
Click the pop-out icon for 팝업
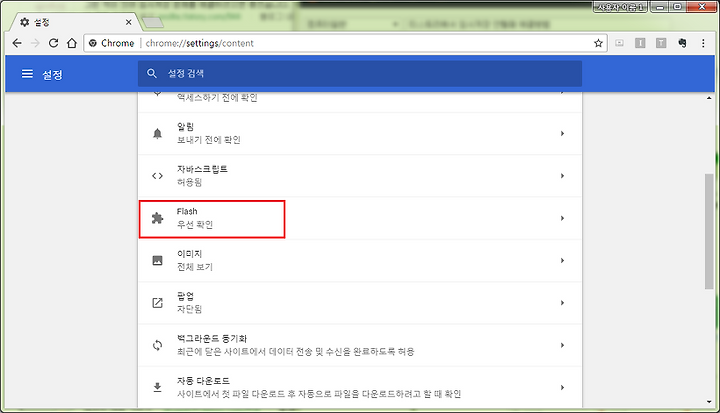[158, 303]
